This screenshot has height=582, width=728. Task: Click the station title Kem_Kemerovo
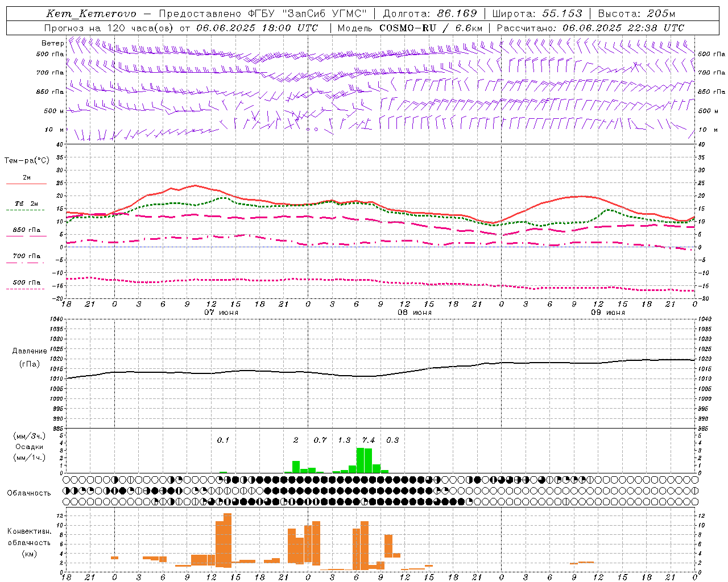pos(91,14)
